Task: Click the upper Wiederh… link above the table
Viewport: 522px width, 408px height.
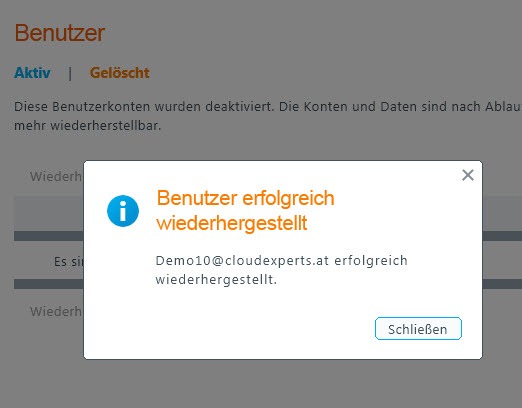Action: [56, 176]
